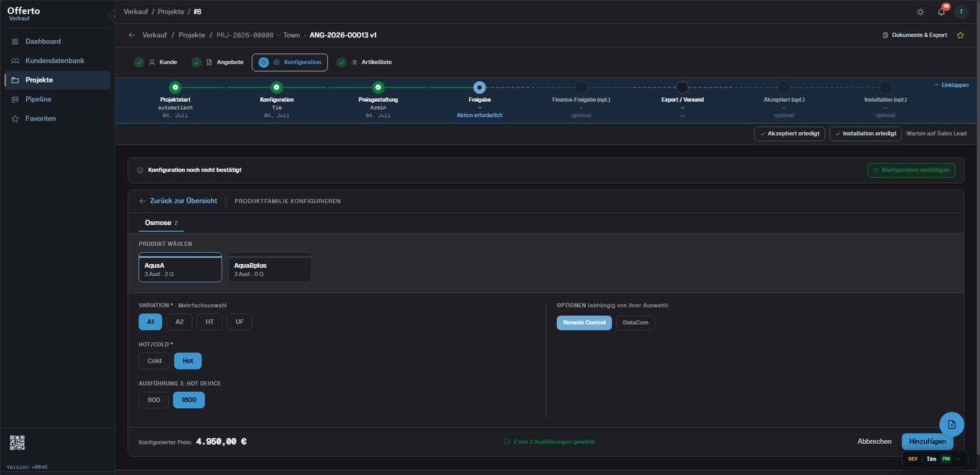
Task: Click 'Version v0046' text
Action: pos(27,467)
